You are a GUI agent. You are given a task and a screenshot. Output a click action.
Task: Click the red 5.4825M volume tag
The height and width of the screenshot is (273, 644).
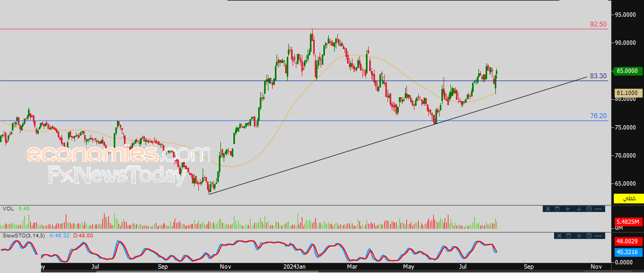click(628, 222)
